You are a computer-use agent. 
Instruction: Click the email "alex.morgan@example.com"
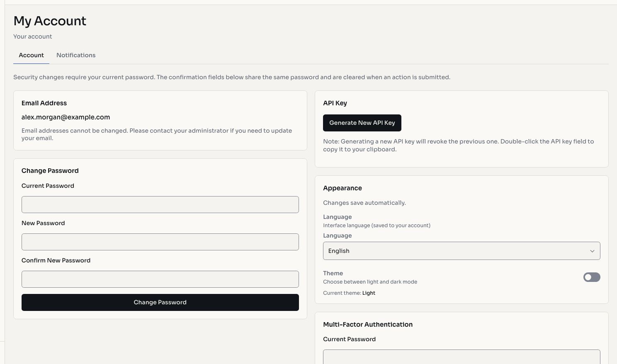pyautogui.click(x=66, y=117)
